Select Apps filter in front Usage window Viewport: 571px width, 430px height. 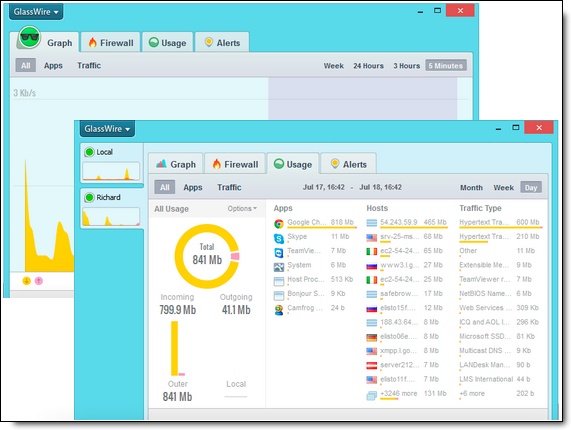point(193,187)
